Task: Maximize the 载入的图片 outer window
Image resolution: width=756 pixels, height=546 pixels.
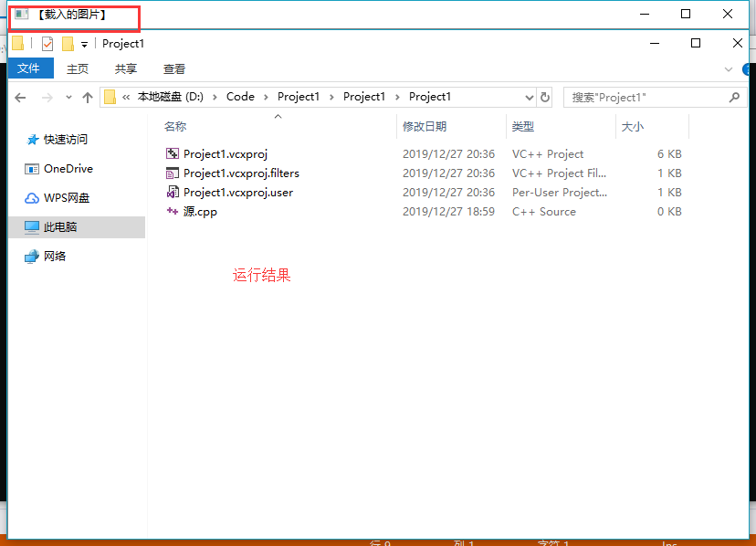Action: [686, 14]
